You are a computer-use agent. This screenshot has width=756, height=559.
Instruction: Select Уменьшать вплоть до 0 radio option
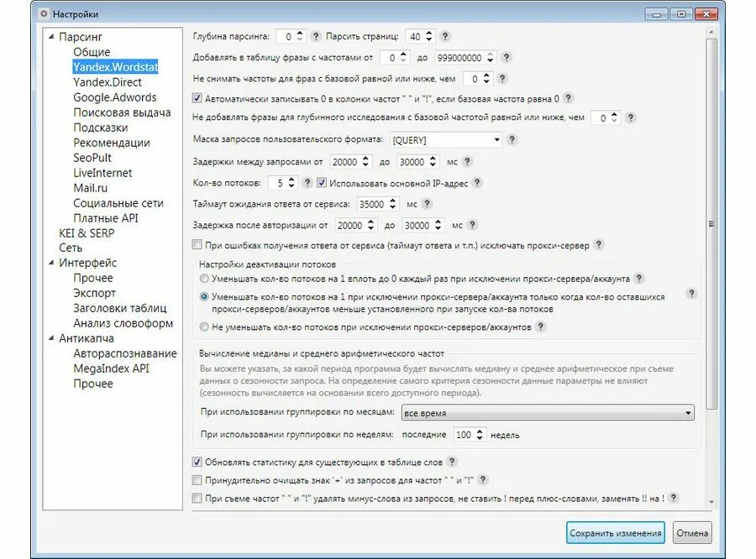(x=204, y=279)
